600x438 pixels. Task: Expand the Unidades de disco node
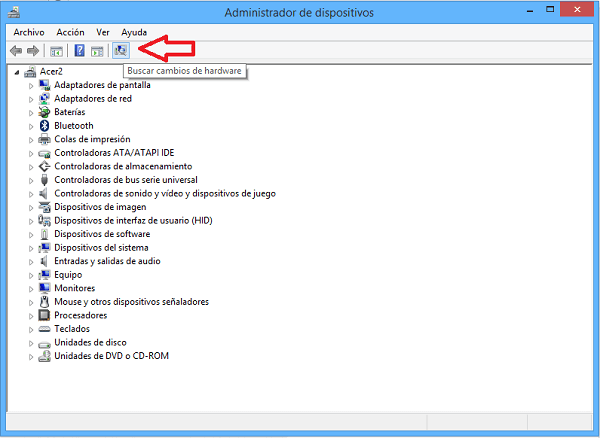tap(31, 342)
